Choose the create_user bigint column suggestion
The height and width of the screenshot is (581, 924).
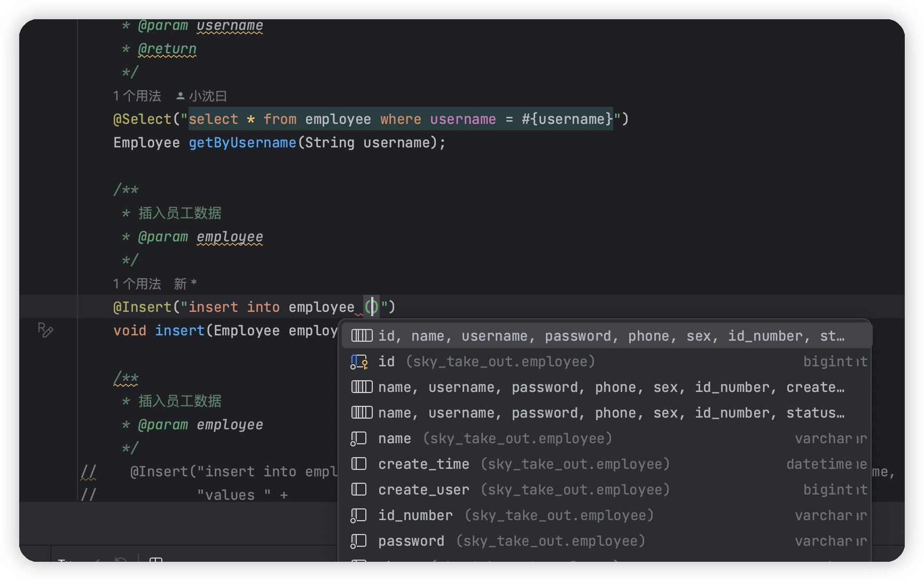pyautogui.click(x=606, y=490)
